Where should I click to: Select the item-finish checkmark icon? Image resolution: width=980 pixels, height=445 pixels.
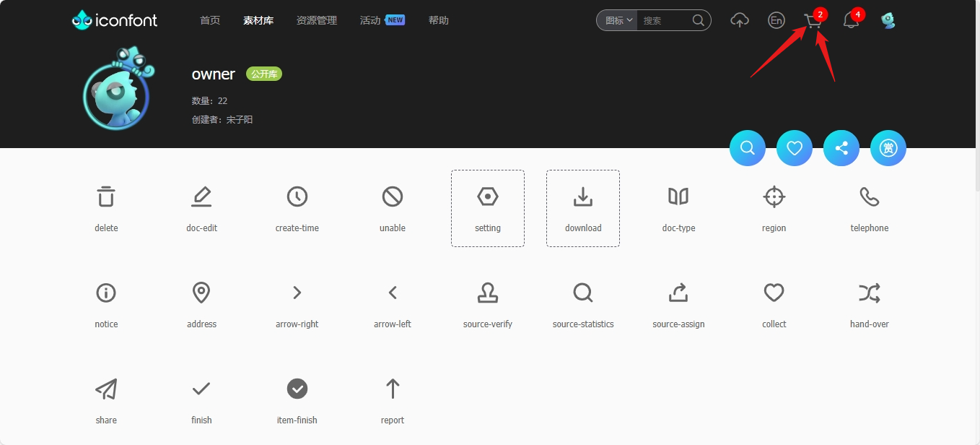[297, 389]
